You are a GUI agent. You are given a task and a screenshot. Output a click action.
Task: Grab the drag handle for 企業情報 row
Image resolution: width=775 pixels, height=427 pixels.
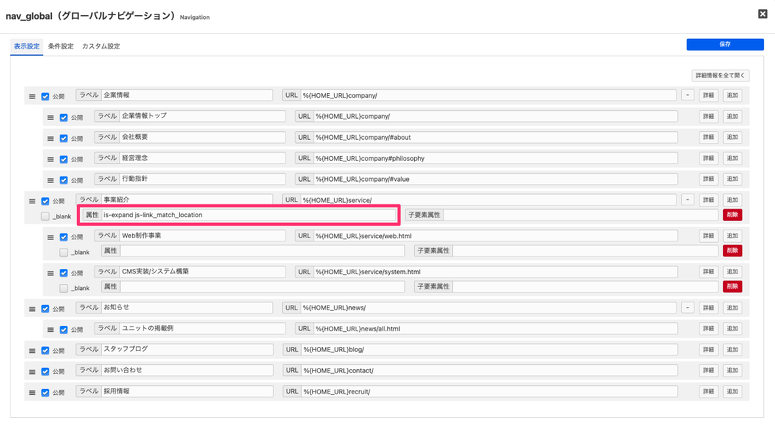(x=32, y=97)
